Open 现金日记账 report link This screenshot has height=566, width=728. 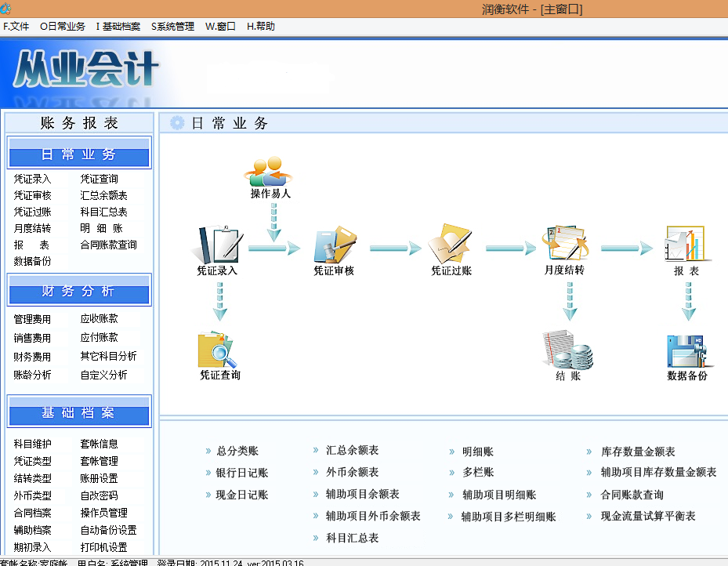click(242, 495)
